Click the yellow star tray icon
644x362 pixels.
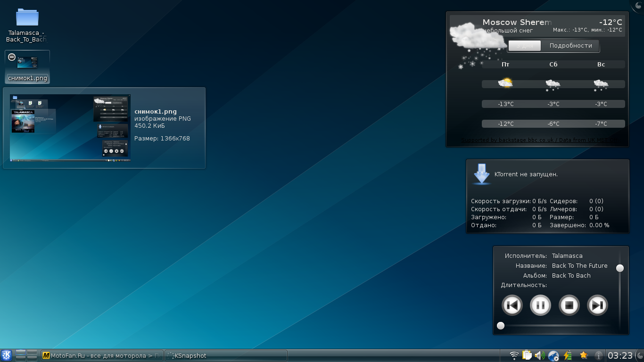pyautogui.click(x=584, y=355)
